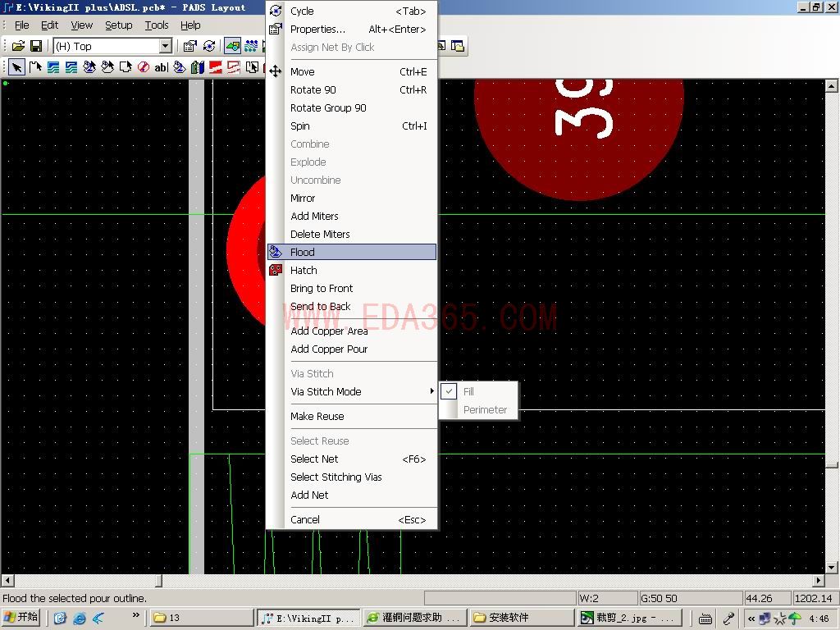Choose Rotate 90 in context menu
Screen dimensions: 840x630
click(352, 90)
